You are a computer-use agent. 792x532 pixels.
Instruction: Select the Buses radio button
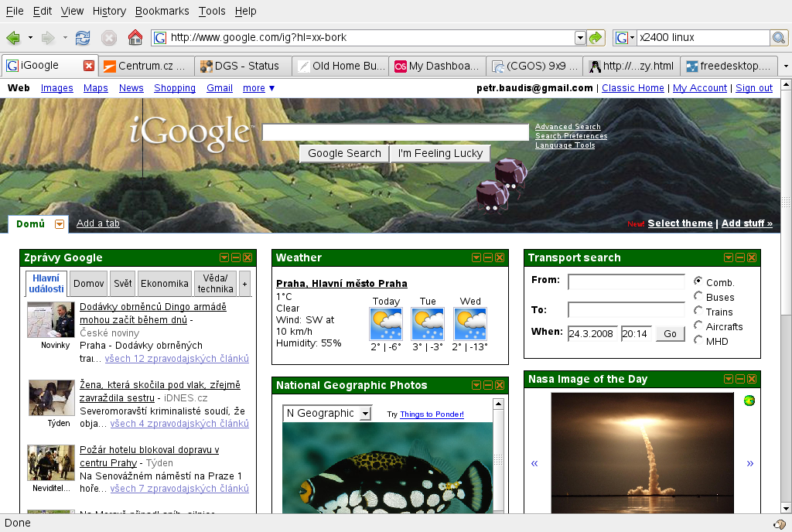tap(698, 295)
